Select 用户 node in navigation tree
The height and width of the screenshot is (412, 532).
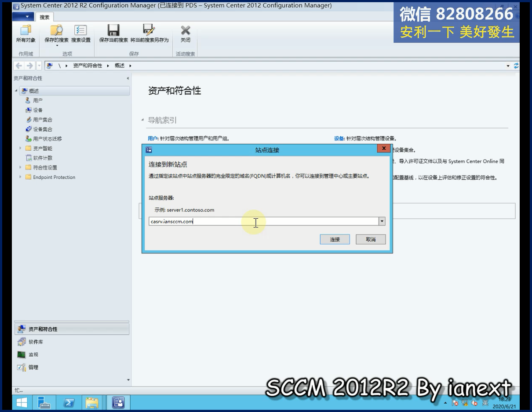[x=38, y=101]
